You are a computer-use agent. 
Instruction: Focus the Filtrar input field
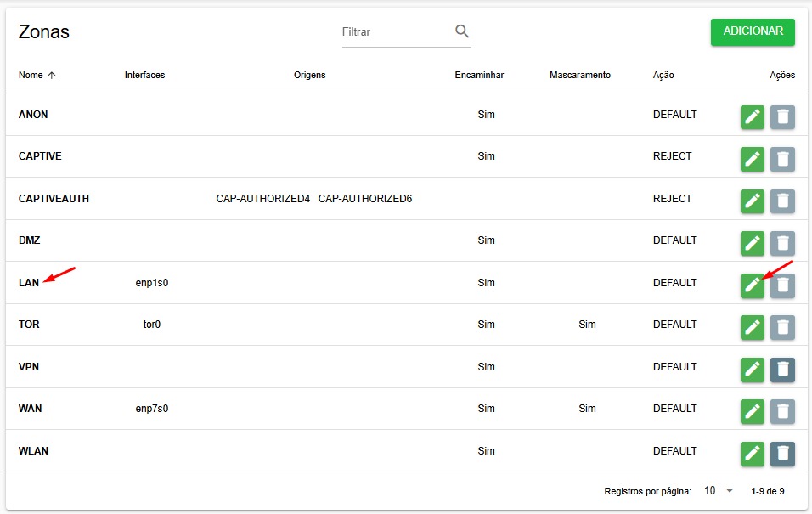coord(396,32)
